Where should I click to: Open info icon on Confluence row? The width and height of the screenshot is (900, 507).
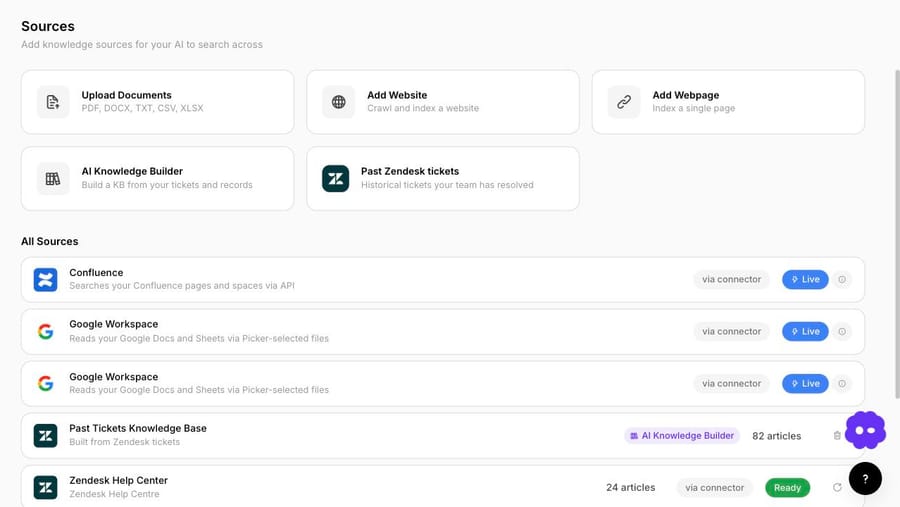coord(842,280)
